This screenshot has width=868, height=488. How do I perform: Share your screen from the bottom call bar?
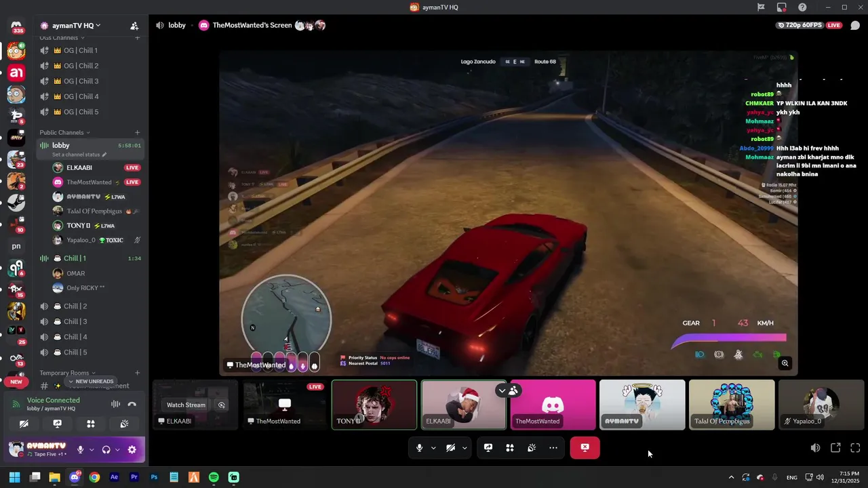point(488,448)
